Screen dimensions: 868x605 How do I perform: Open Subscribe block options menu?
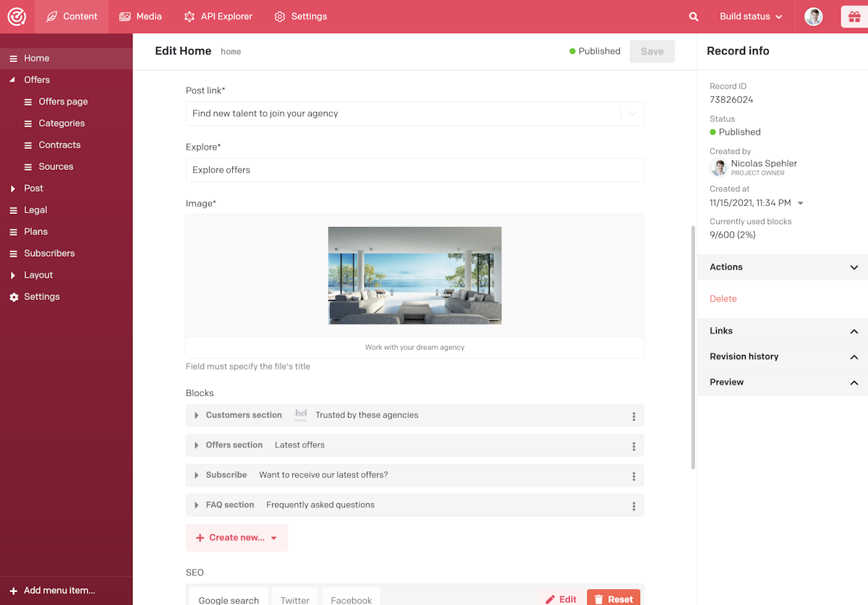click(634, 476)
